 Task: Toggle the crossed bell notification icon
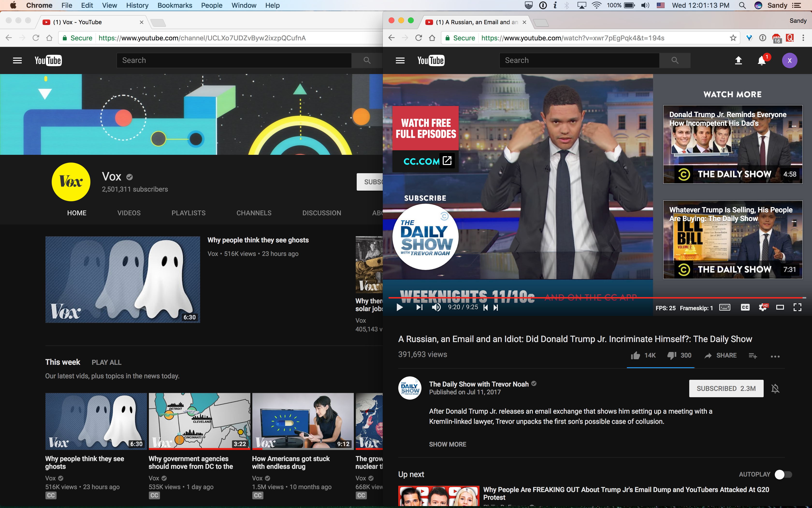775,389
